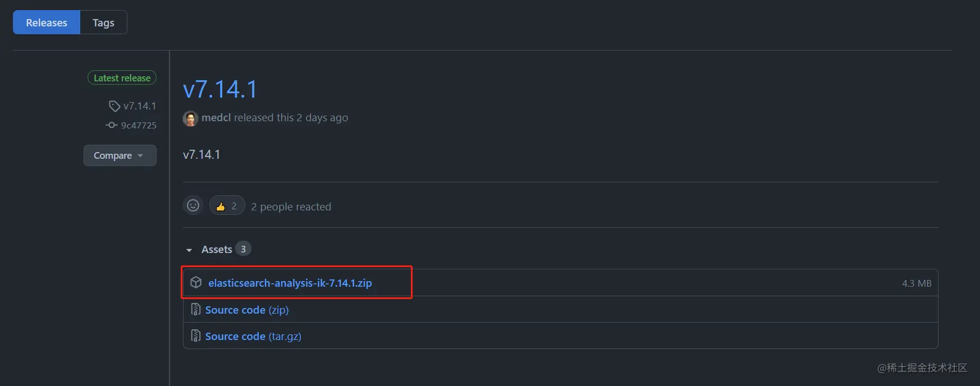The height and width of the screenshot is (386, 980).
Task: Click the commit icon beside 9c47725
Action: click(112, 125)
